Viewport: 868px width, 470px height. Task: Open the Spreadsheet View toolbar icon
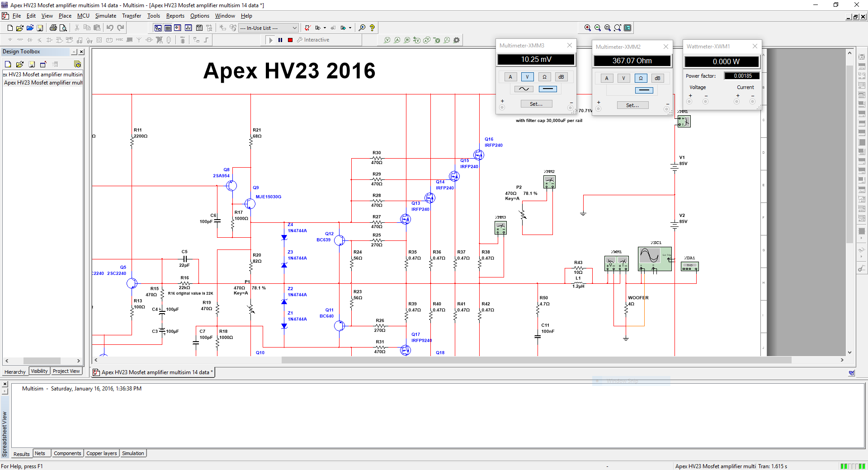(168, 28)
